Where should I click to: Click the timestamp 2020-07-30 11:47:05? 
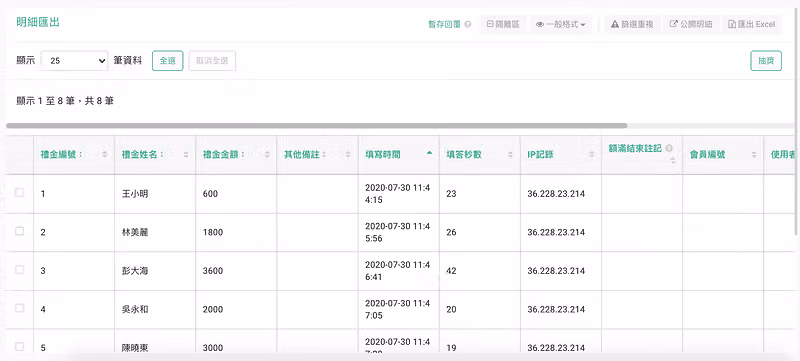(x=398, y=309)
